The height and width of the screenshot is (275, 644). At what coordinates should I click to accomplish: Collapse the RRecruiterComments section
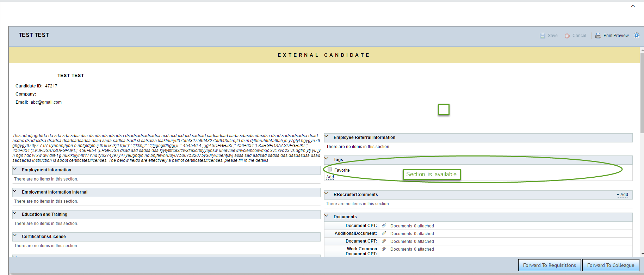[327, 194]
